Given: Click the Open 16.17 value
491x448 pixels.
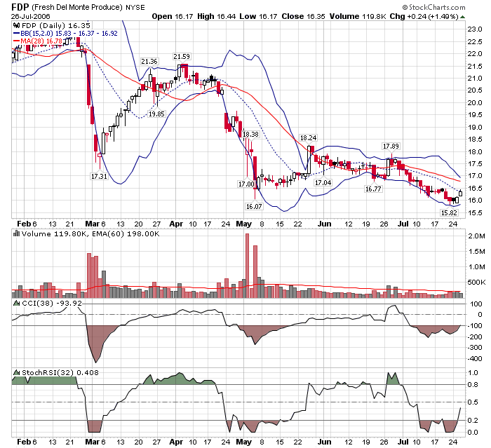Looking at the screenshot, I should pyautogui.click(x=173, y=16).
